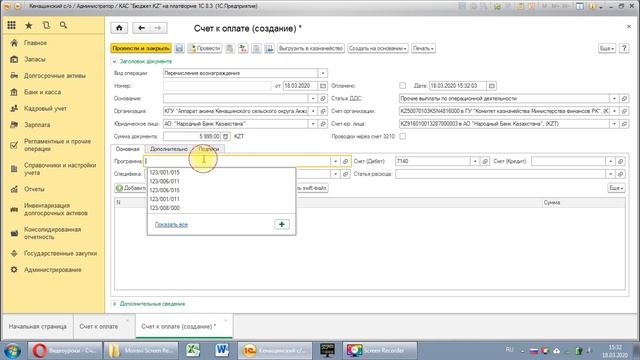Click into Программа input field
The image size is (640, 360).
click(x=238, y=161)
